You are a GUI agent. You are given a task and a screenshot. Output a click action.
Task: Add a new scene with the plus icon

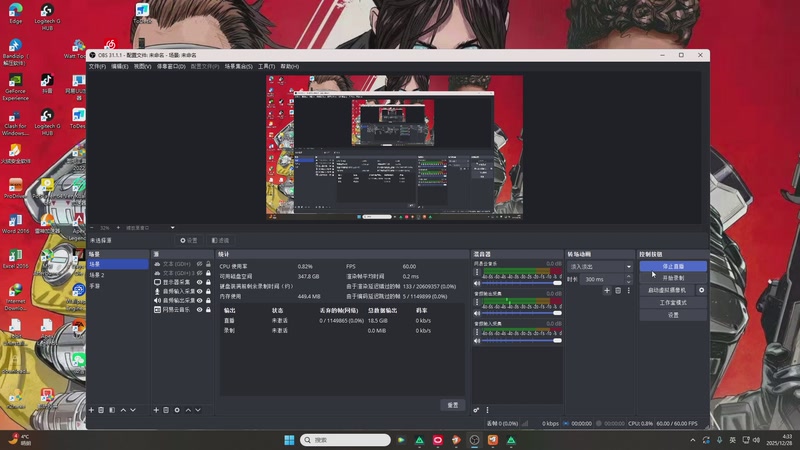(91, 410)
